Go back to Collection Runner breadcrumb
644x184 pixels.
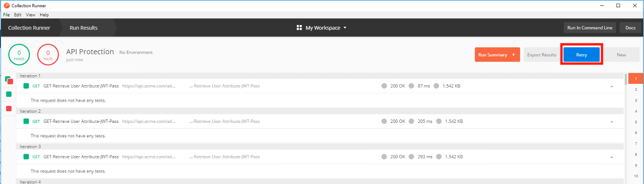(29, 28)
